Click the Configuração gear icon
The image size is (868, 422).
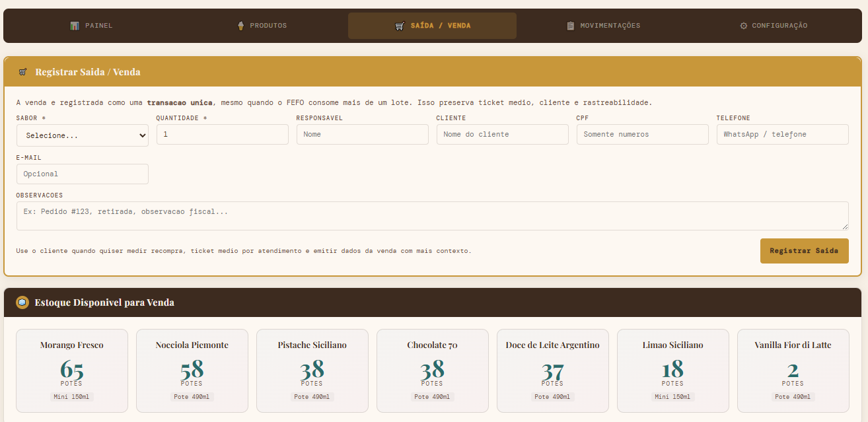(x=743, y=26)
